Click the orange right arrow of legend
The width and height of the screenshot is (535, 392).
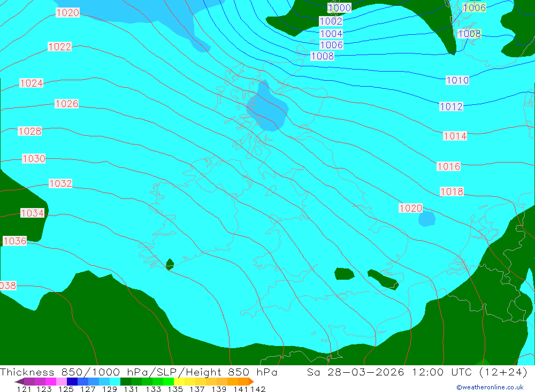pos(251,381)
